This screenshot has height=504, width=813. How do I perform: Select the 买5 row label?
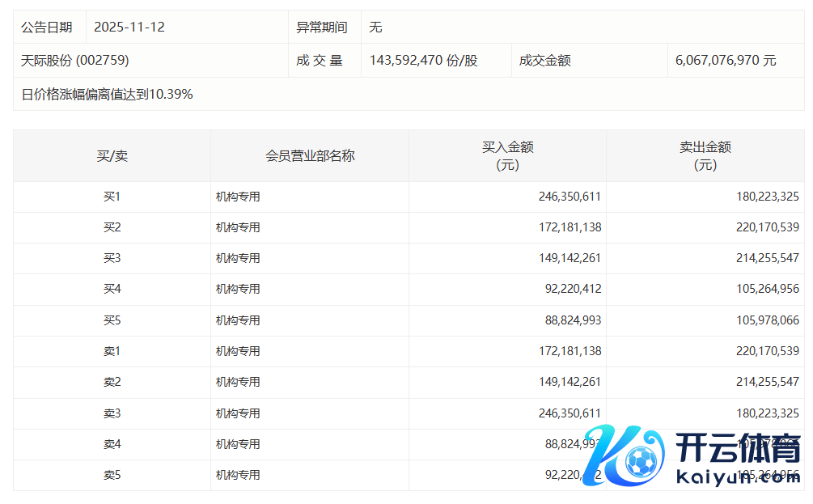pos(112,320)
